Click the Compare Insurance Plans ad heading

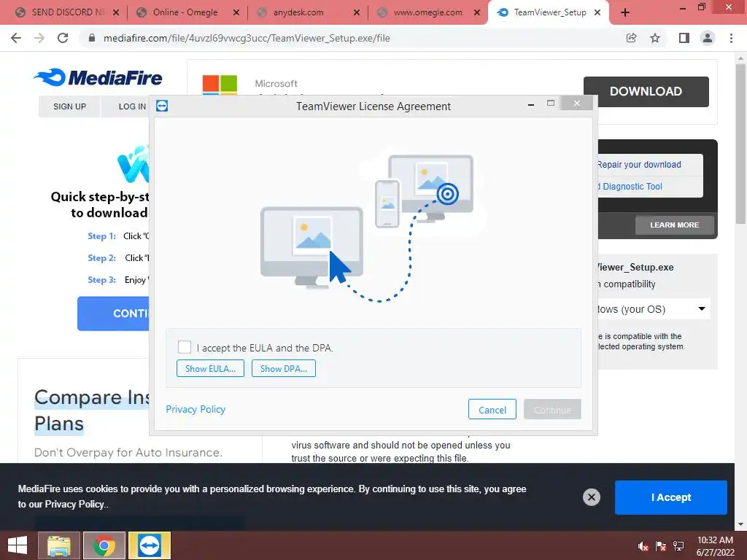coord(91,410)
